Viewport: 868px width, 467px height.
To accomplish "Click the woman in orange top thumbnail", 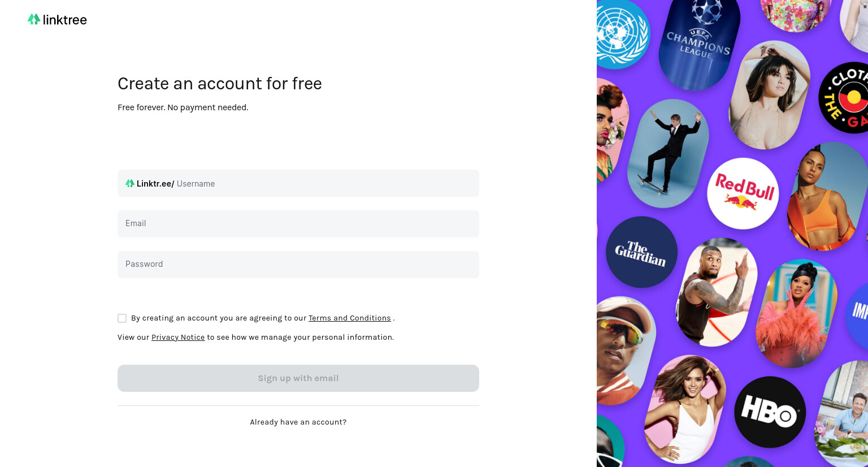I will (x=826, y=196).
